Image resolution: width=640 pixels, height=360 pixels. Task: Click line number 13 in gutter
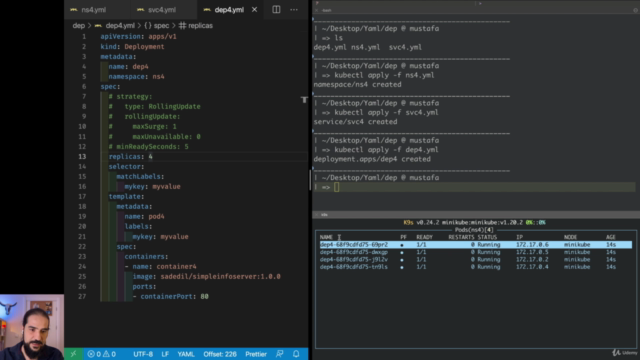pyautogui.click(x=82, y=156)
